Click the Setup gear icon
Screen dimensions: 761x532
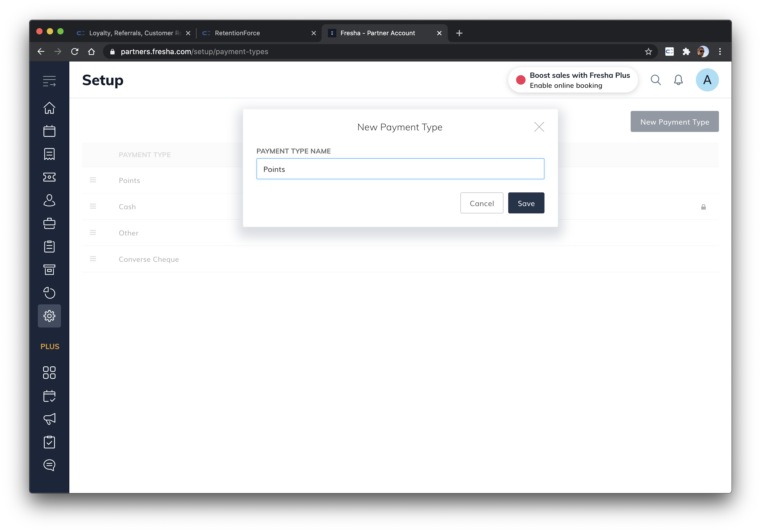49,316
